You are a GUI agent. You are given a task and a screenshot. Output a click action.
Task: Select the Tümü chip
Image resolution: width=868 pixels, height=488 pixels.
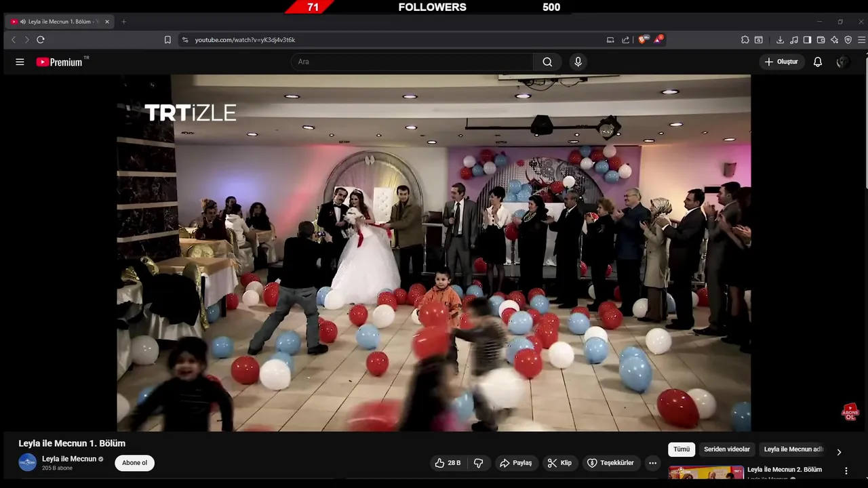[x=682, y=449]
